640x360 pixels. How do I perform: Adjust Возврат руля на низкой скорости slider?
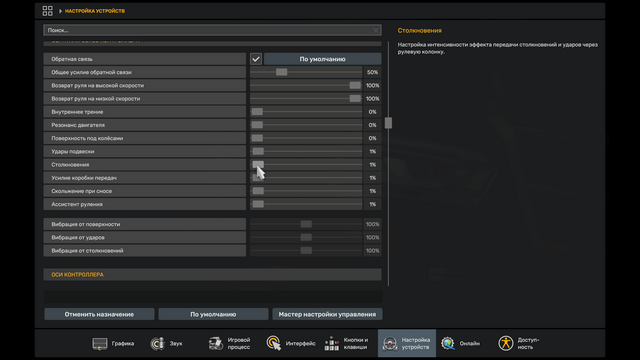(x=355, y=99)
